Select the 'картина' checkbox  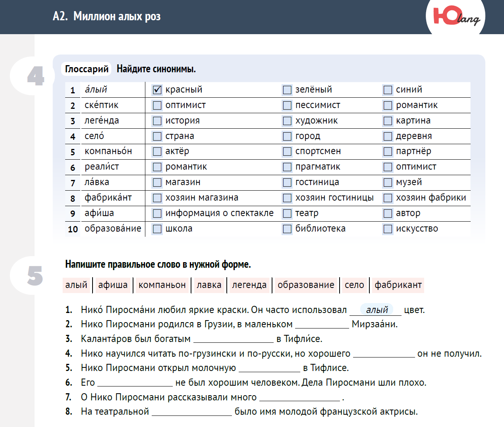(388, 121)
